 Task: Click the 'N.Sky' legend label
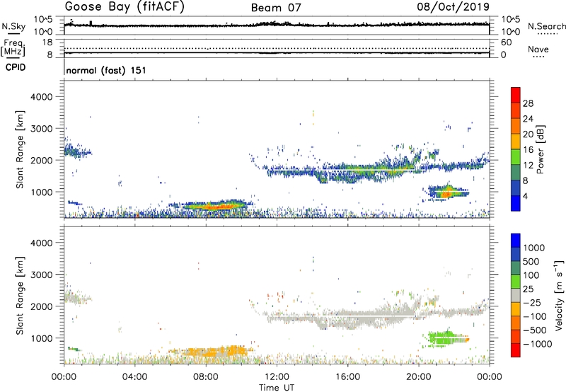(13, 26)
